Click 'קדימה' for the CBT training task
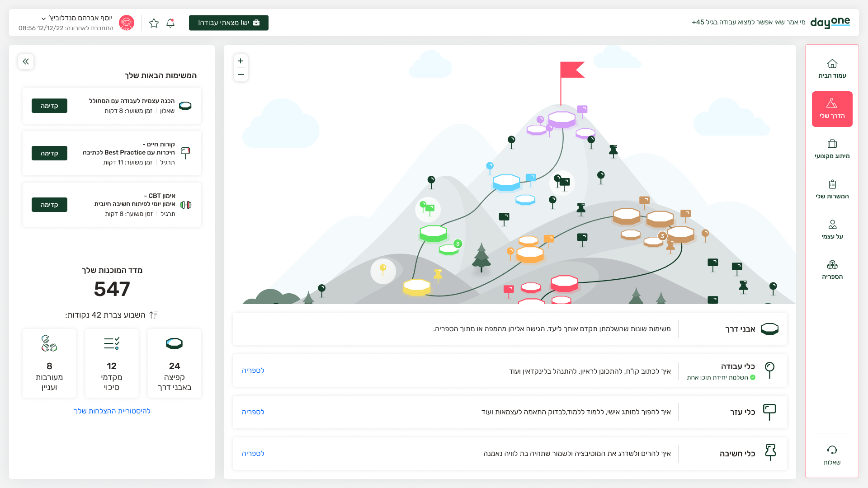 click(49, 205)
